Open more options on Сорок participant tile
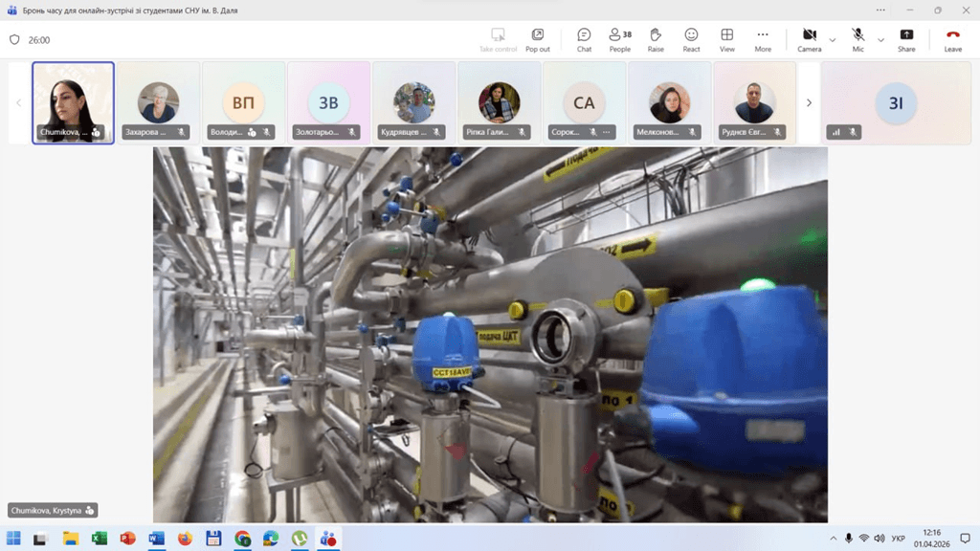 [x=608, y=132]
